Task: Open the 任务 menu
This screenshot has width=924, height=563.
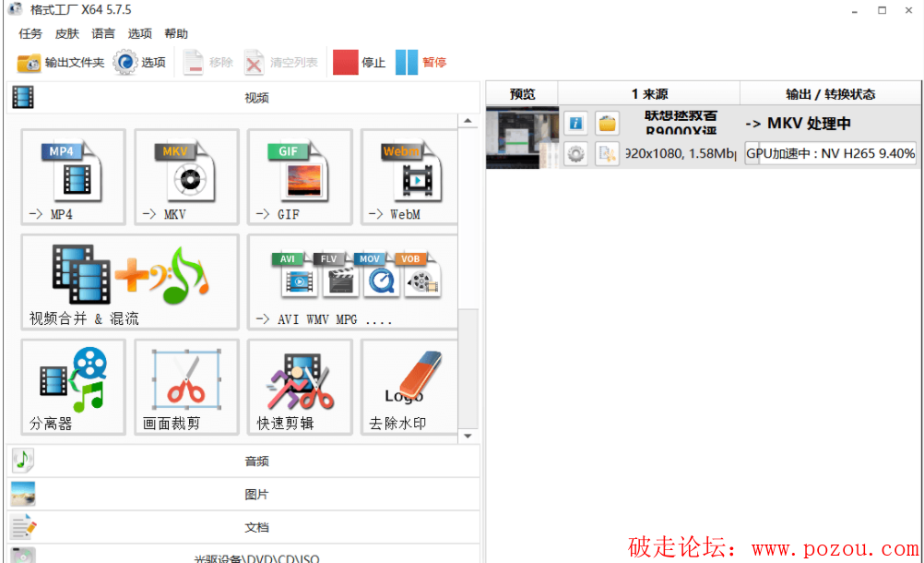Action: pos(30,34)
